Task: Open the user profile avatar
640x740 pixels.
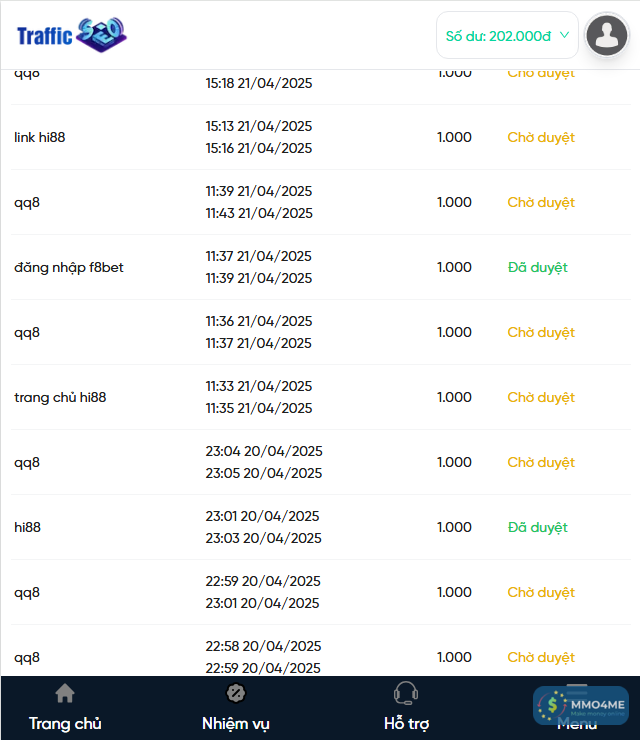Action: click(606, 36)
